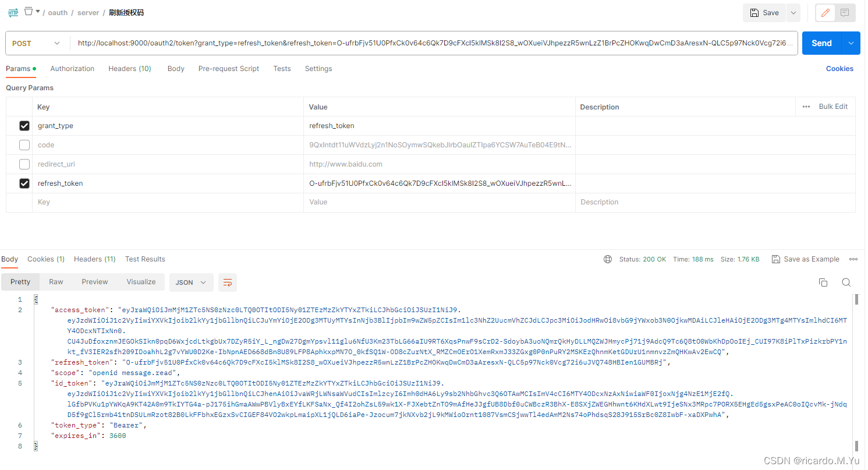The image size is (868, 470).
Task: Click the HTTP request type icon
Action: pyautogui.click(x=13, y=12)
